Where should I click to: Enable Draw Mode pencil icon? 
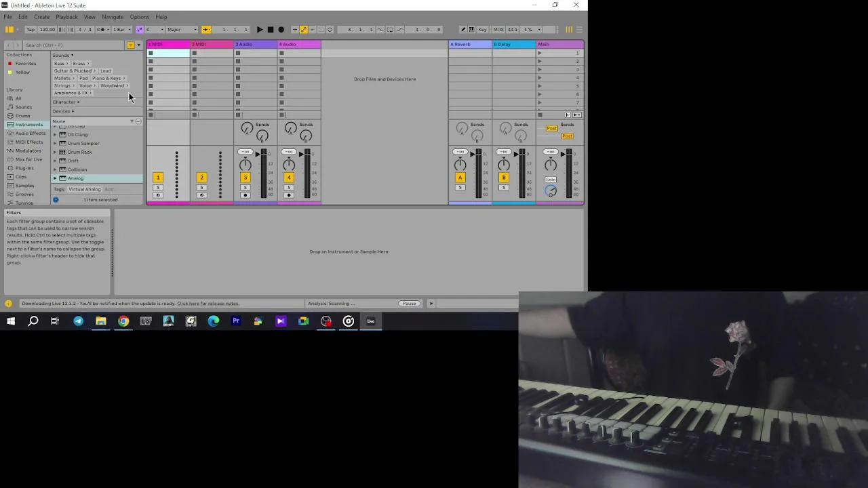point(463,30)
